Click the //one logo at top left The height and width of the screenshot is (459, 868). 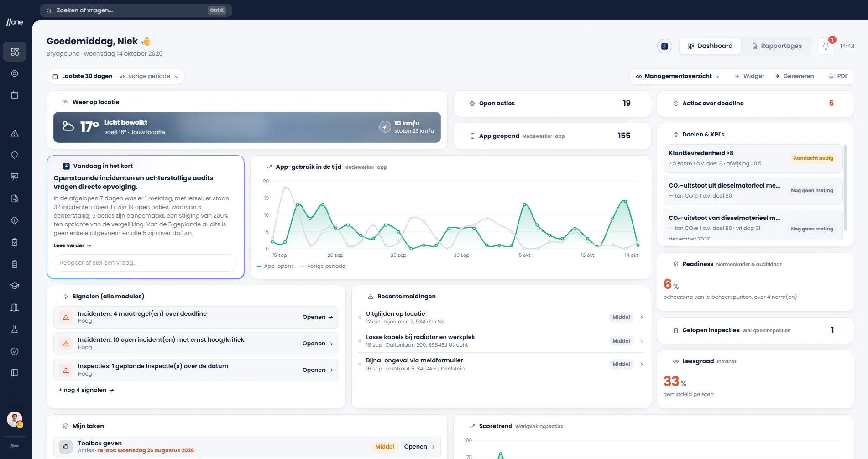pos(15,22)
